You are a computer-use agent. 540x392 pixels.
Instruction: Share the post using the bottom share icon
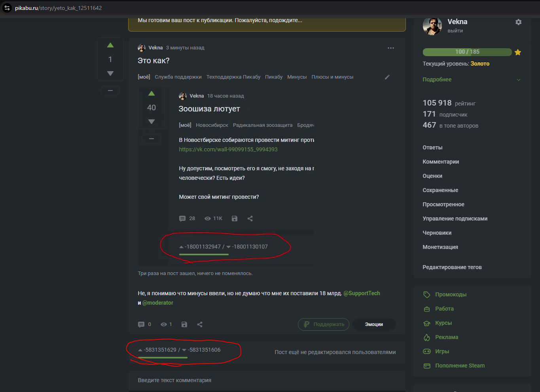coord(200,324)
